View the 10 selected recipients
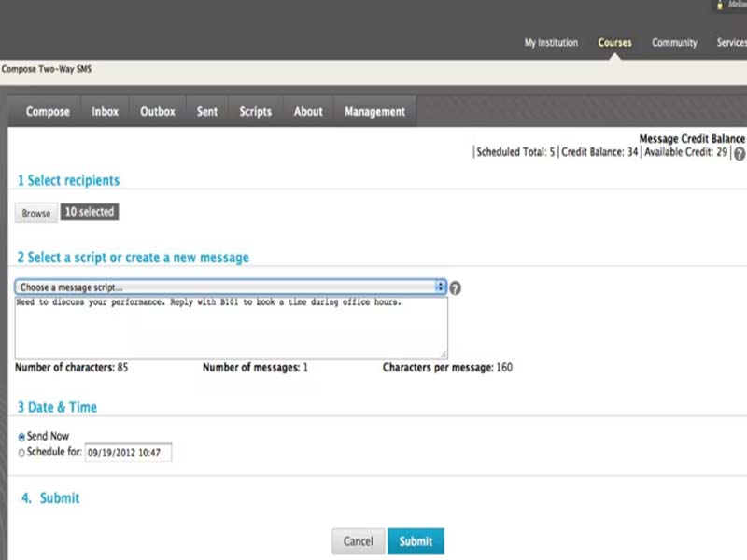Viewport: 747px width, 560px height. [x=89, y=212]
